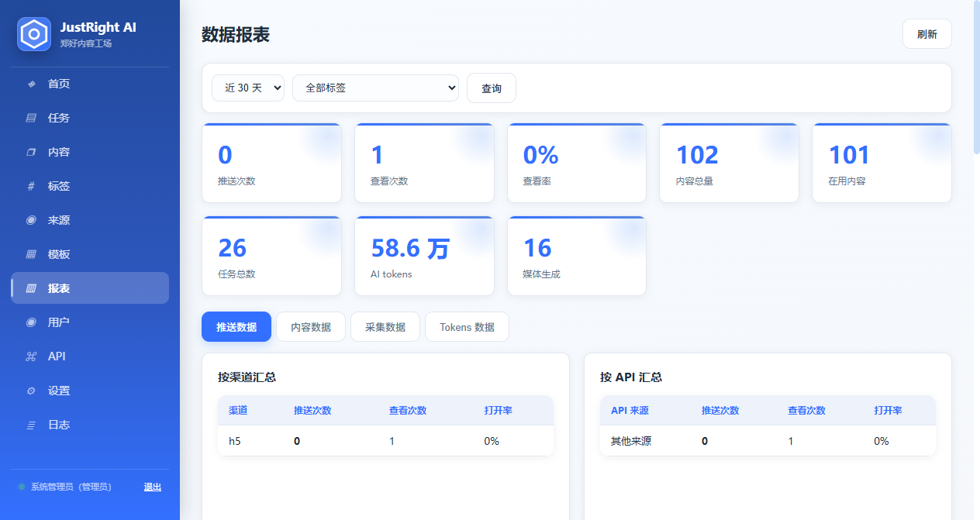Image resolution: width=980 pixels, height=520 pixels.
Task: Open the 日志 page
Action: tap(90, 425)
